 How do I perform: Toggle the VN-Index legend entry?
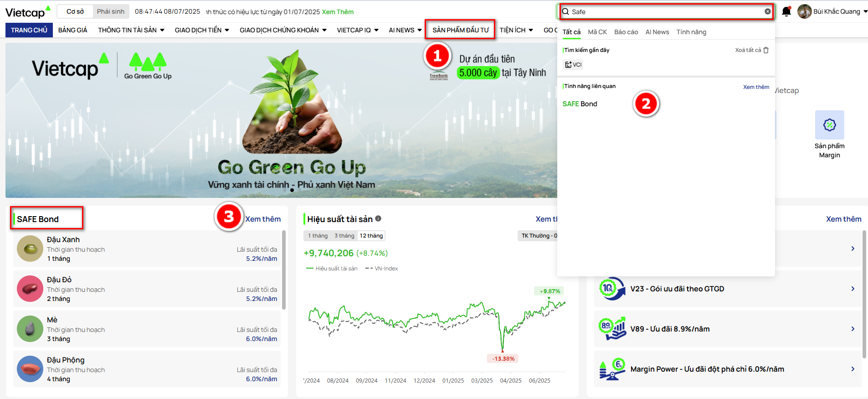(382, 269)
